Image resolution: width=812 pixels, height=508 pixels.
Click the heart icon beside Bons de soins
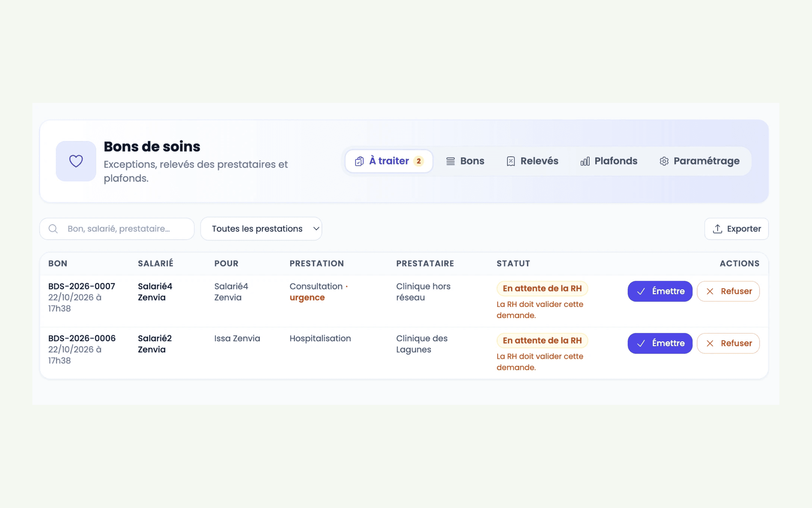[x=76, y=161]
